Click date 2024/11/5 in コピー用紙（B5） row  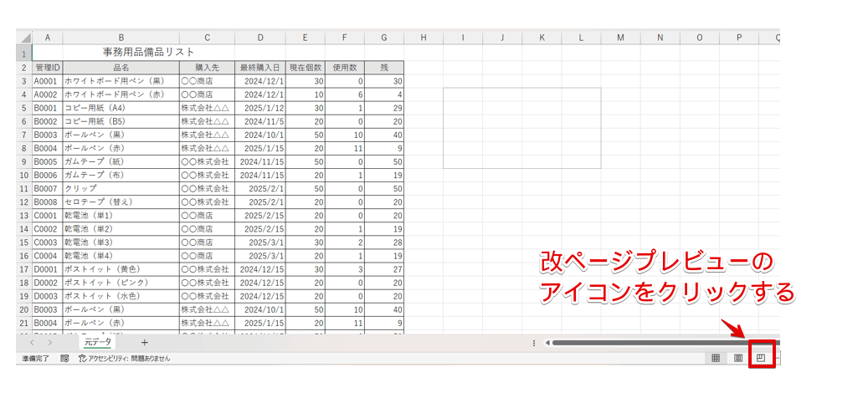click(260, 121)
